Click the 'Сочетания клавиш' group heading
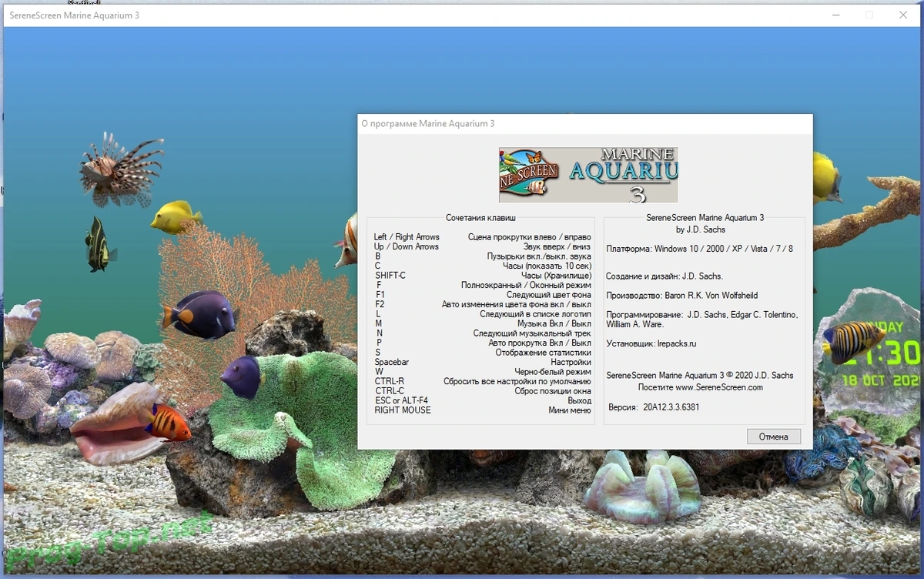The image size is (924, 579). coord(480,218)
